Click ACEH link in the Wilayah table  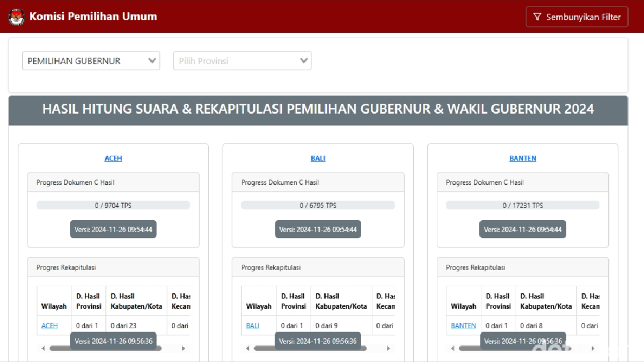[49, 325]
